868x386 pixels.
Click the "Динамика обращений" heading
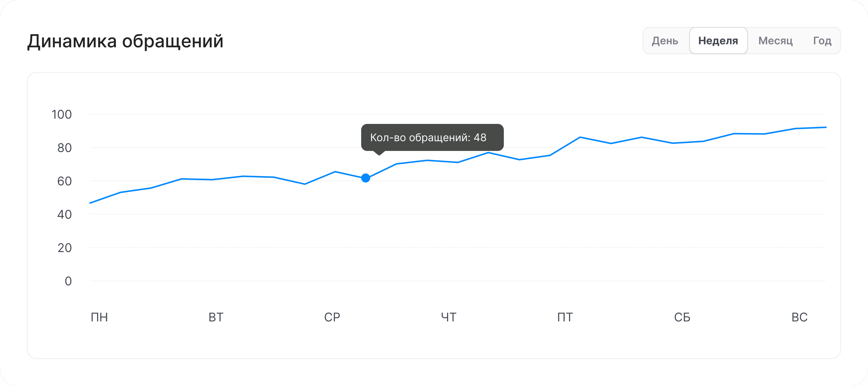(x=125, y=41)
